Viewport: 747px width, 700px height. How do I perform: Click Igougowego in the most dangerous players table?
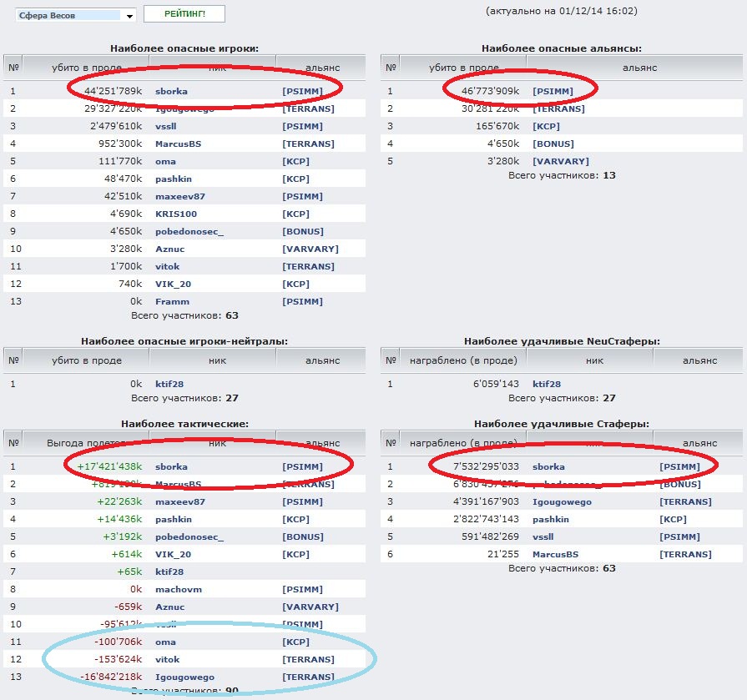click(x=184, y=108)
